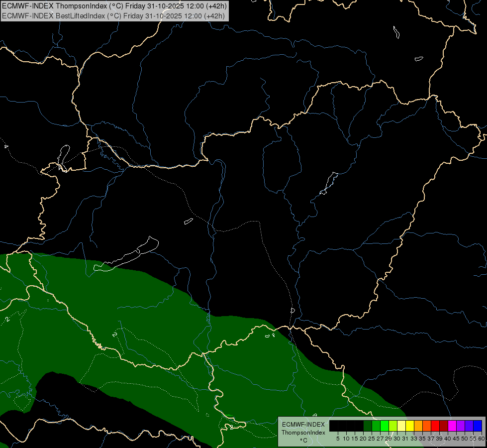
Task: Select the blue 55-60 legend swatch
Action: coord(478,426)
